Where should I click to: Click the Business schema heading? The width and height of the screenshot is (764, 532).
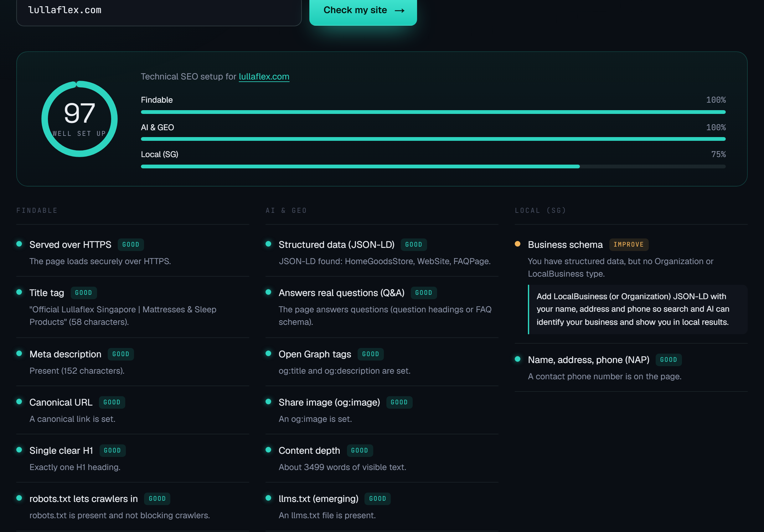point(565,245)
